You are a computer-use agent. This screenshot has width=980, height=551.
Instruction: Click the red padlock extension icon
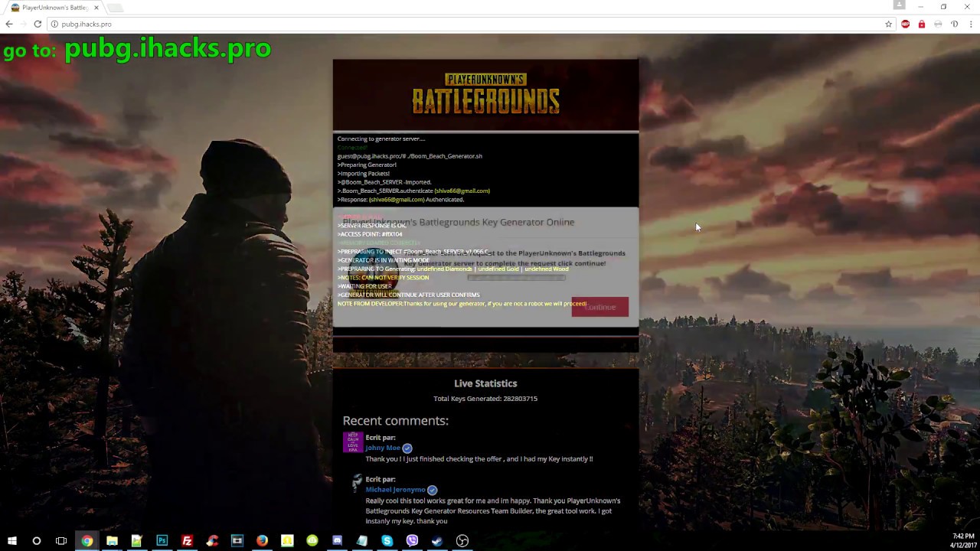click(x=921, y=24)
